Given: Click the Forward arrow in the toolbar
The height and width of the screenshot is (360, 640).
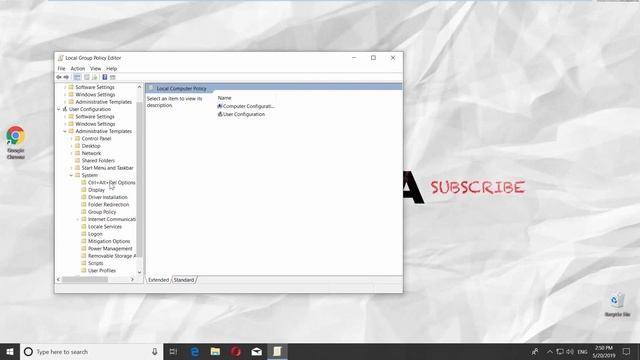Looking at the screenshot, I should tap(66, 77).
